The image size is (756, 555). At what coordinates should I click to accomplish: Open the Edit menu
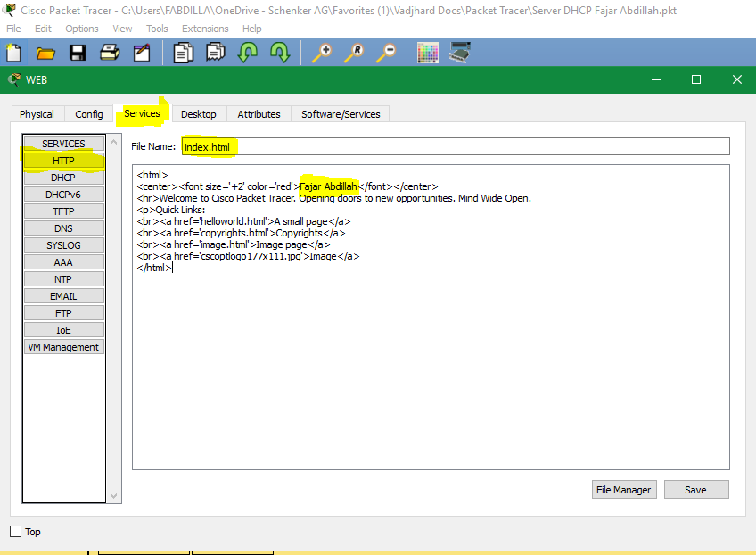[x=43, y=29]
